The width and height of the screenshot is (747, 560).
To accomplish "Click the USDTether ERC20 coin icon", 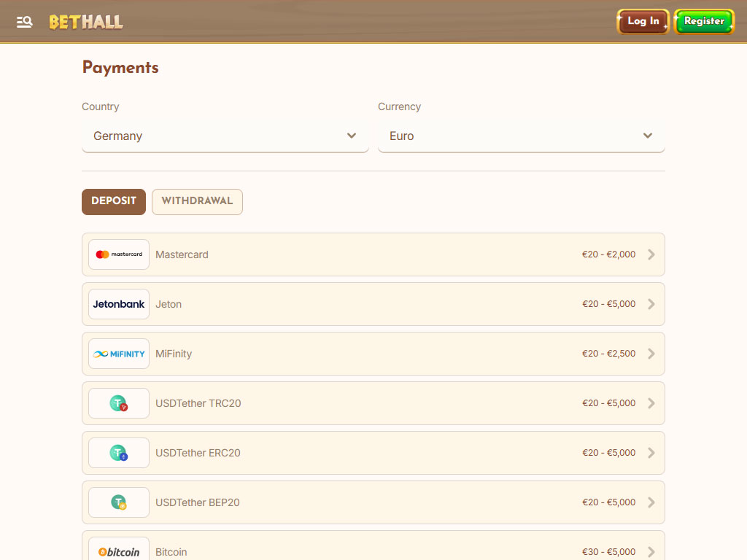I will pos(119,453).
